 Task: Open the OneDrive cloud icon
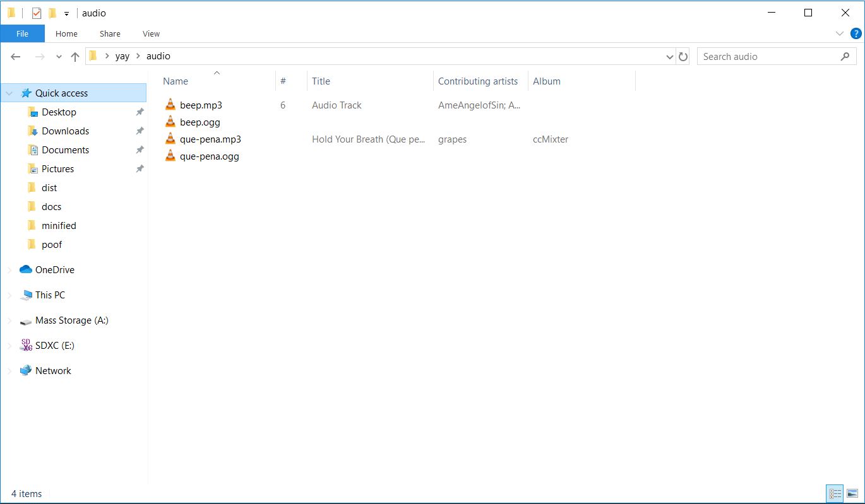(26, 270)
